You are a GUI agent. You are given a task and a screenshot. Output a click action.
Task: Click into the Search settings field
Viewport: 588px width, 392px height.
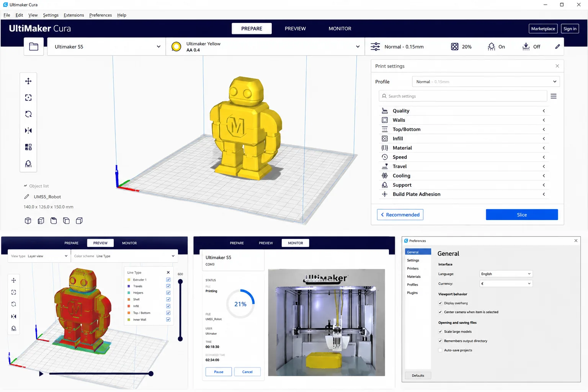[x=463, y=96]
